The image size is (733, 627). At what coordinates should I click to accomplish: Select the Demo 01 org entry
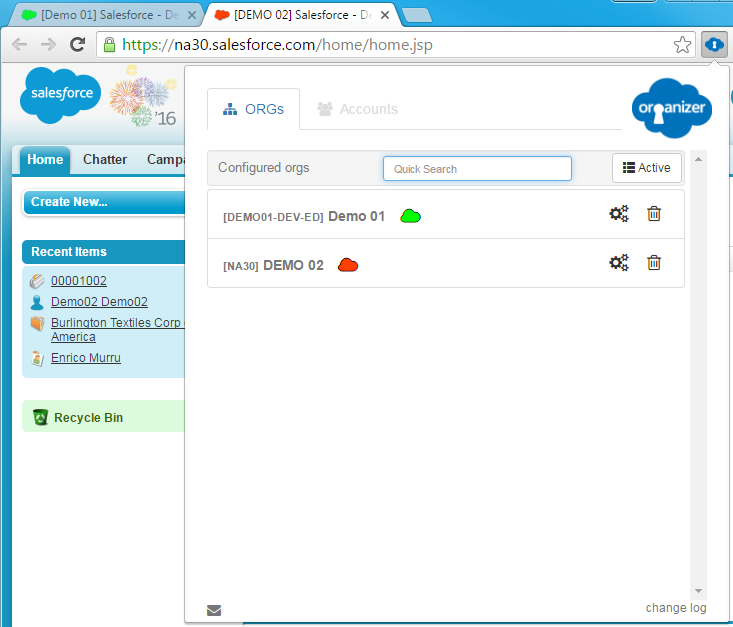pyautogui.click(x=446, y=215)
